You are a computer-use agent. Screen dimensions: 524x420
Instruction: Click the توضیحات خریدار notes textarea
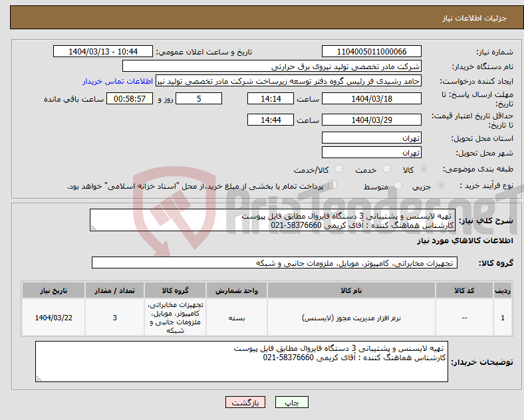tap(241, 362)
